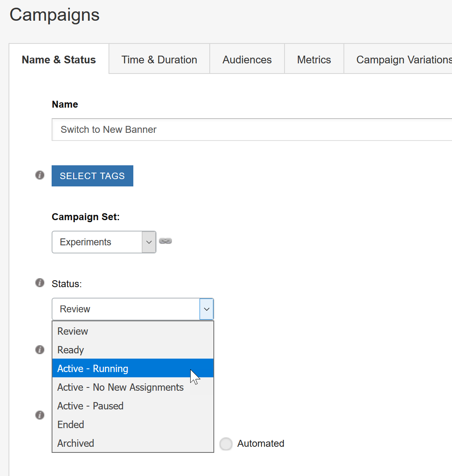Click the info icon next to Status label
Screen dimensions: 452x476
click(39, 283)
